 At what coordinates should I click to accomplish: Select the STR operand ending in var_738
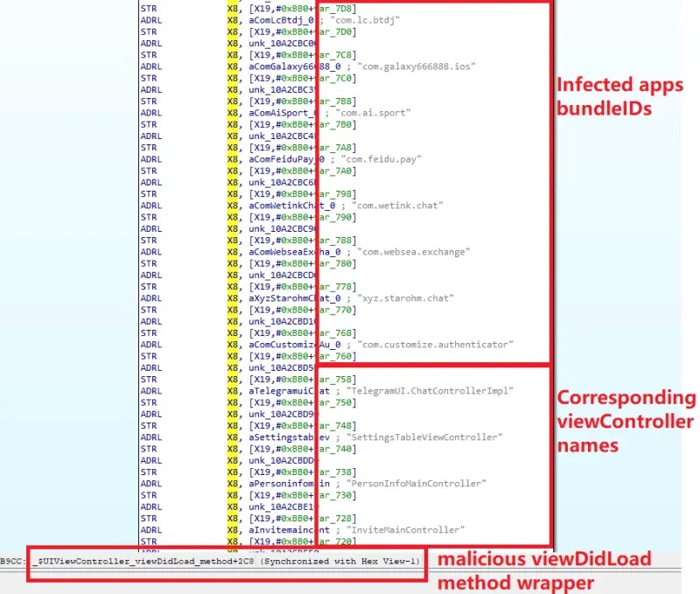[303, 472]
